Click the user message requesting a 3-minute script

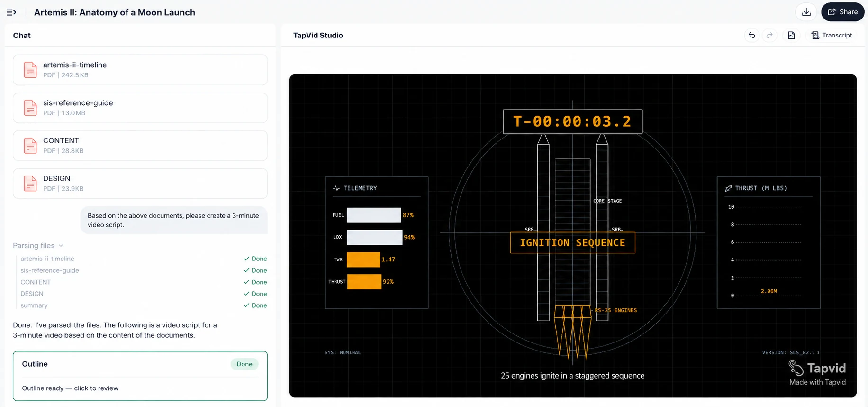point(174,220)
